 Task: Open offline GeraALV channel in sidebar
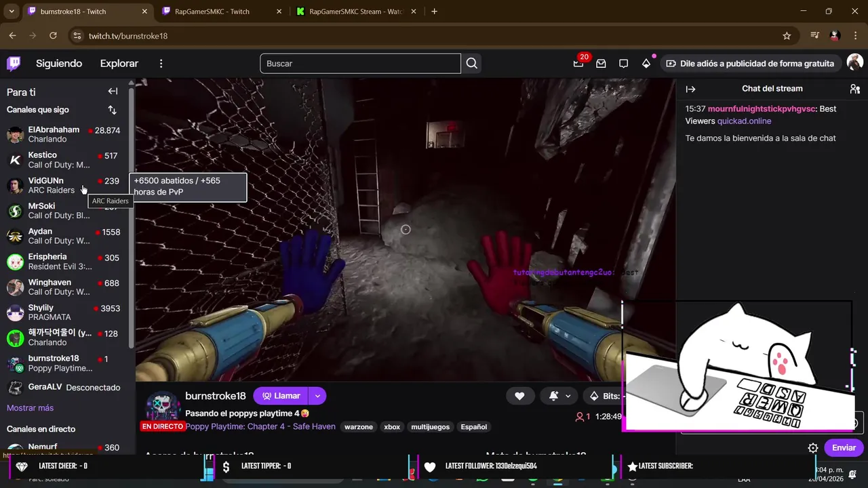click(63, 388)
